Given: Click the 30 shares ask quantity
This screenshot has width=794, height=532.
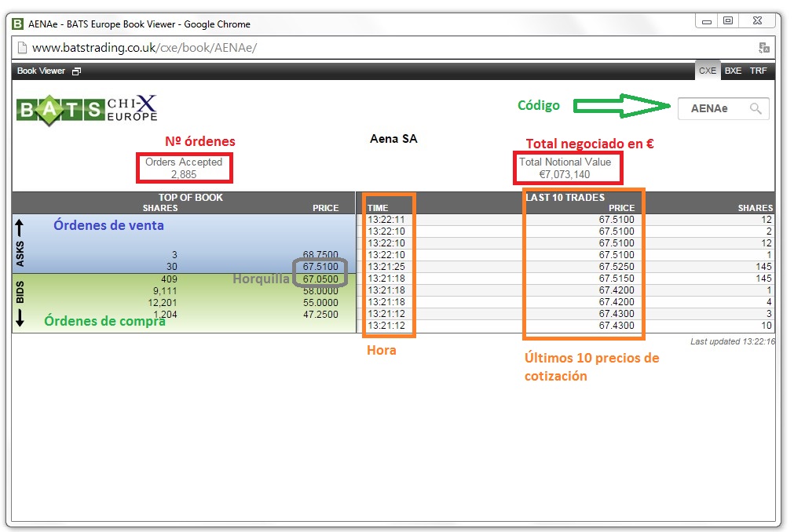Looking at the screenshot, I should [x=172, y=267].
